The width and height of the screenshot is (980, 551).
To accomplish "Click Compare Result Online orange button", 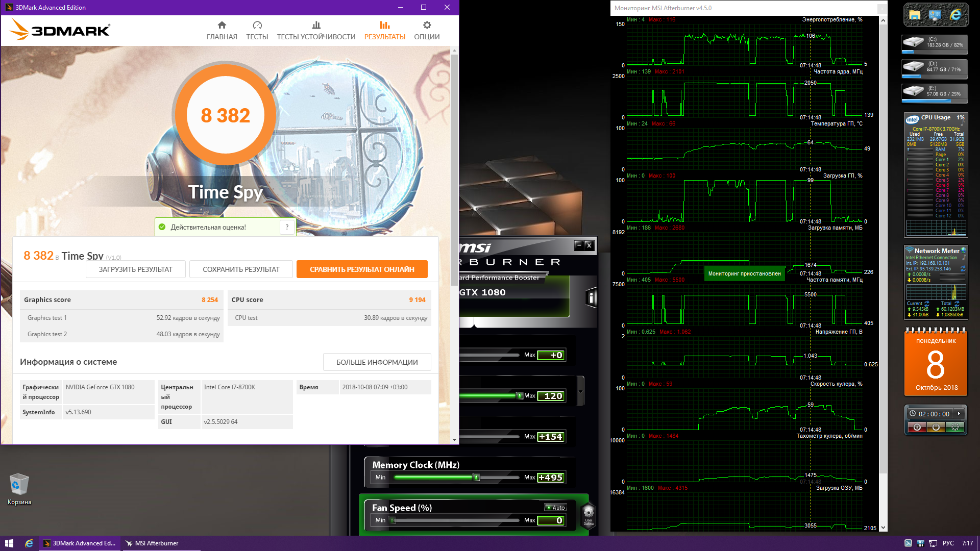I will (x=362, y=269).
